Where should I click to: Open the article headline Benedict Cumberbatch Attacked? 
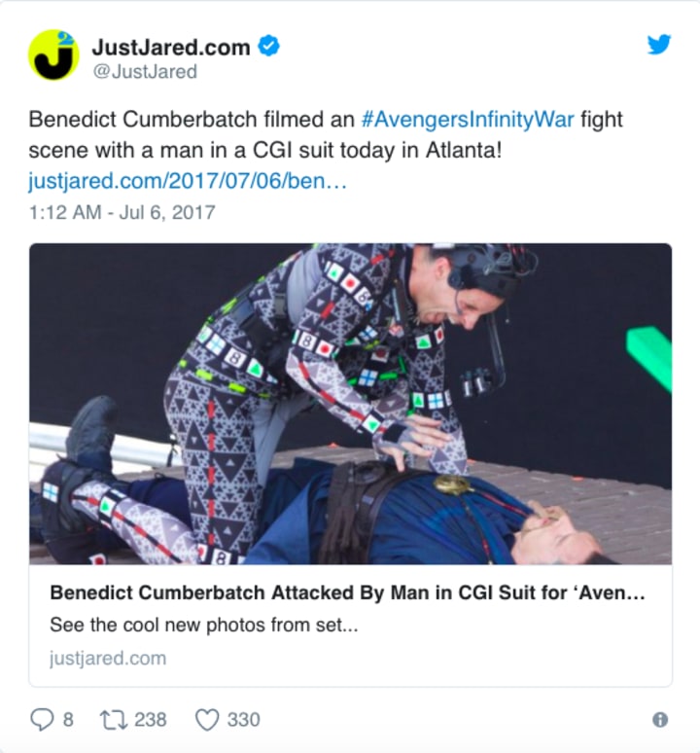347,592
